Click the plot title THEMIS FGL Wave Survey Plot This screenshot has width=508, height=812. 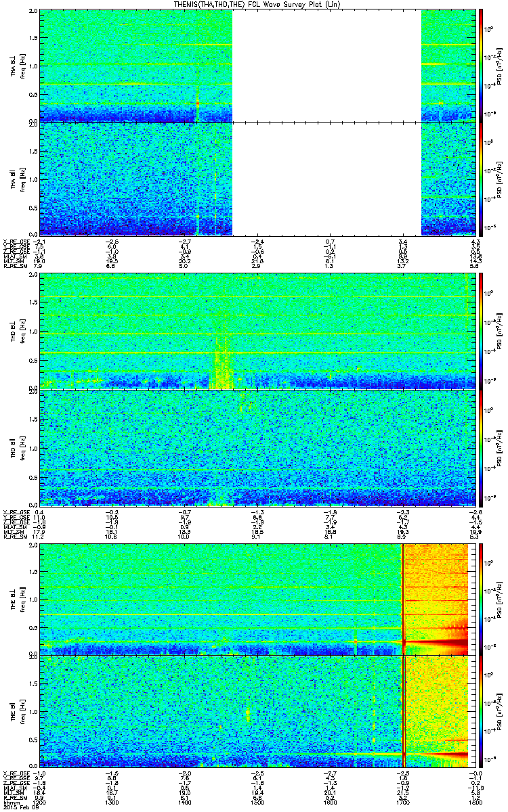coord(254,4)
